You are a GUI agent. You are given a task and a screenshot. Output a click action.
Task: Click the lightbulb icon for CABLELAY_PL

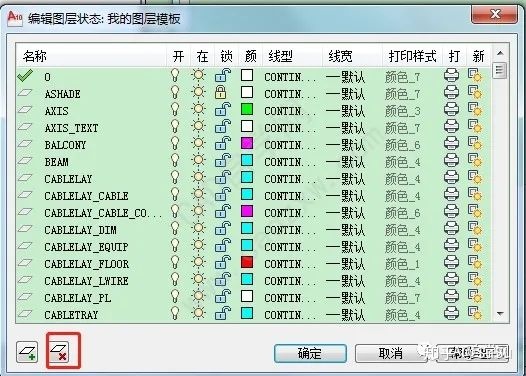(x=175, y=297)
